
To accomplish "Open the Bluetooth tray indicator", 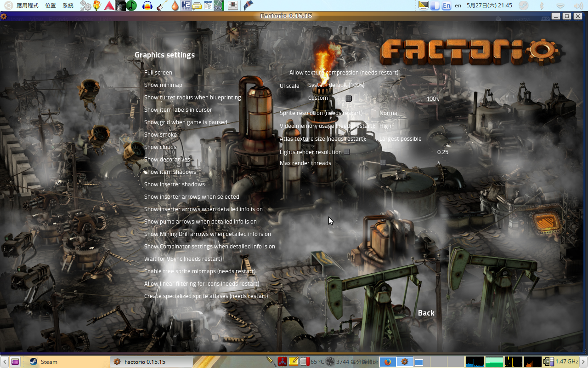I will 541,6.
